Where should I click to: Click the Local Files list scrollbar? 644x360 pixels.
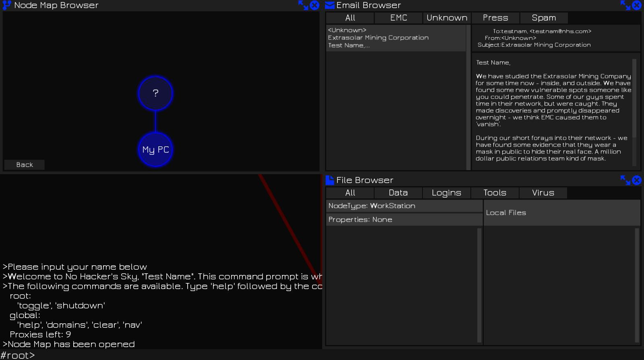(x=637, y=285)
